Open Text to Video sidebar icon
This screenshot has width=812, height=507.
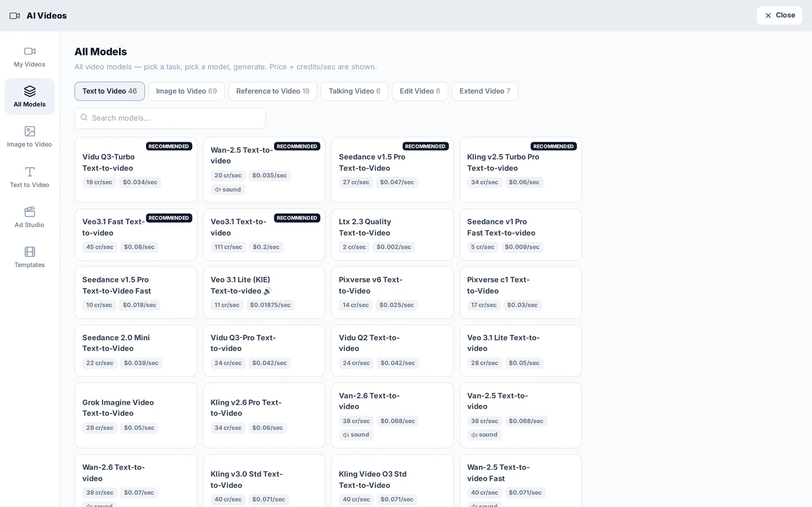pyautogui.click(x=30, y=171)
